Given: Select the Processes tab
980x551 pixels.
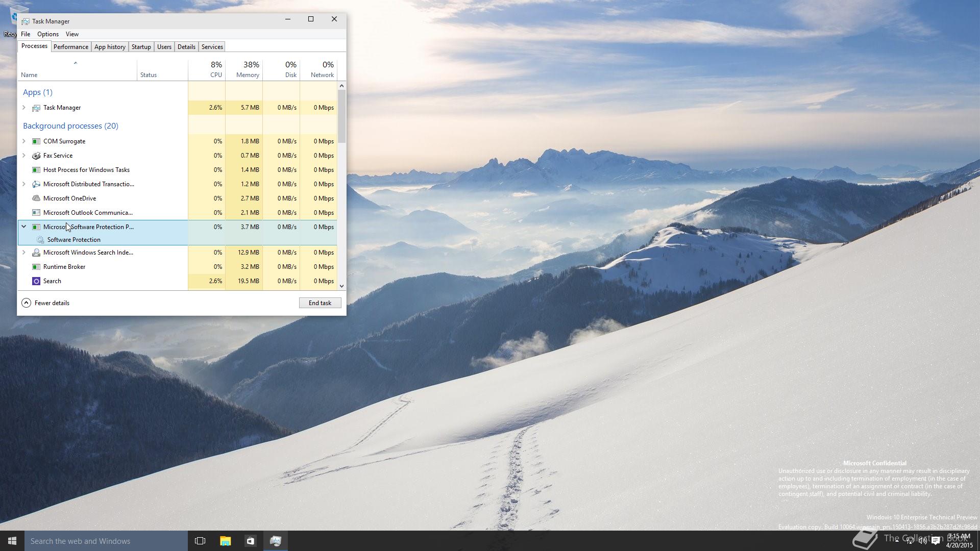Looking at the screenshot, I should (x=34, y=46).
